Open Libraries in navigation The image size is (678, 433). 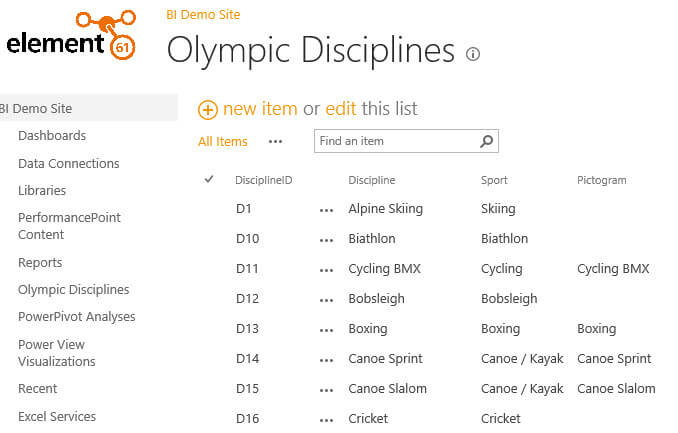[42, 190]
